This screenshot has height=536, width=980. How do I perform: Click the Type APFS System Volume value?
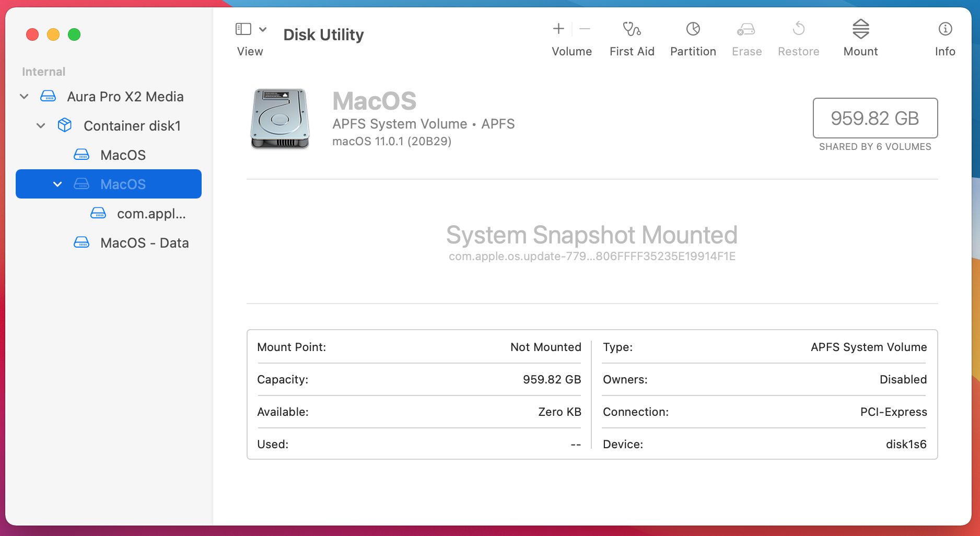pos(869,347)
